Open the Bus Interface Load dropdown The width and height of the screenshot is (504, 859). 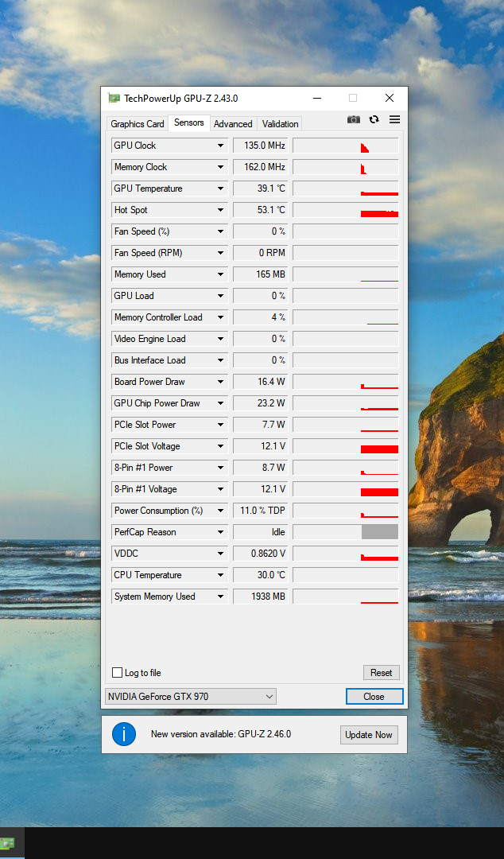[220, 360]
